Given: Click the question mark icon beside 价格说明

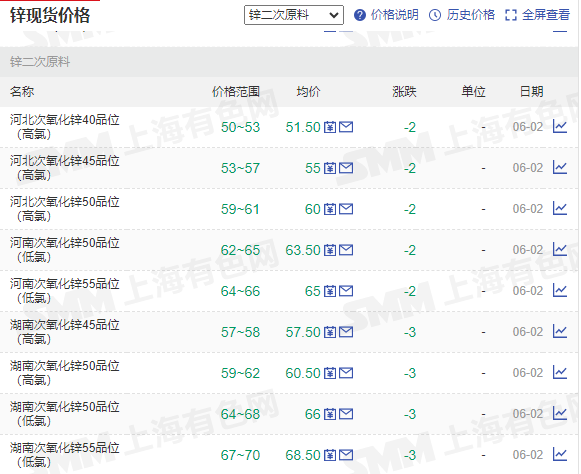Looking at the screenshot, I should (x=359, y=15).
